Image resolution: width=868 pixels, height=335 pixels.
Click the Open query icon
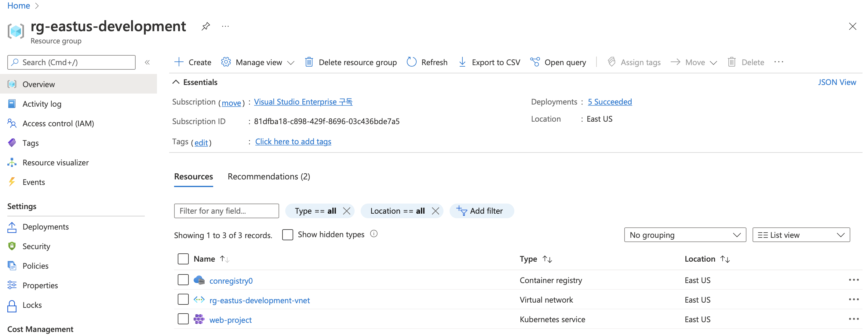pyautogui.click(x=535, y=62)
